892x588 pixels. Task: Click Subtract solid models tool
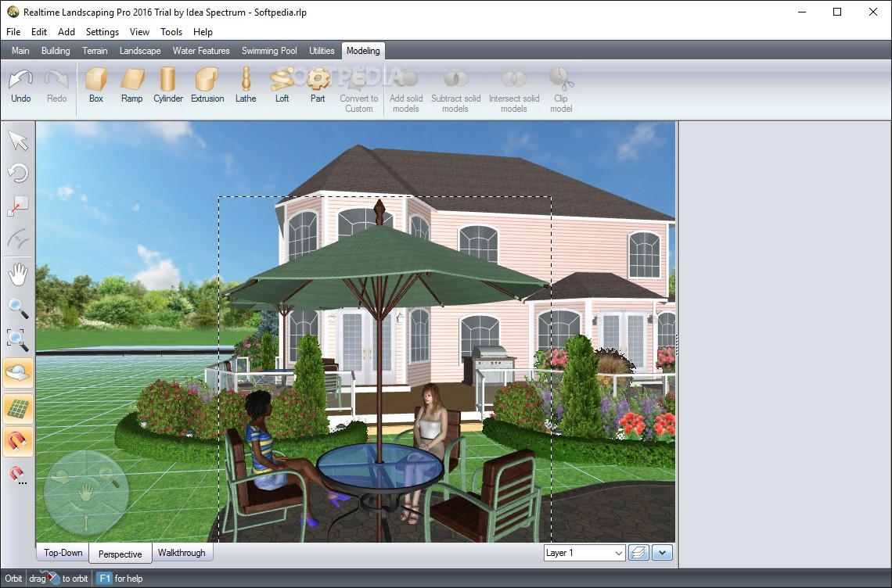point(455,90)
